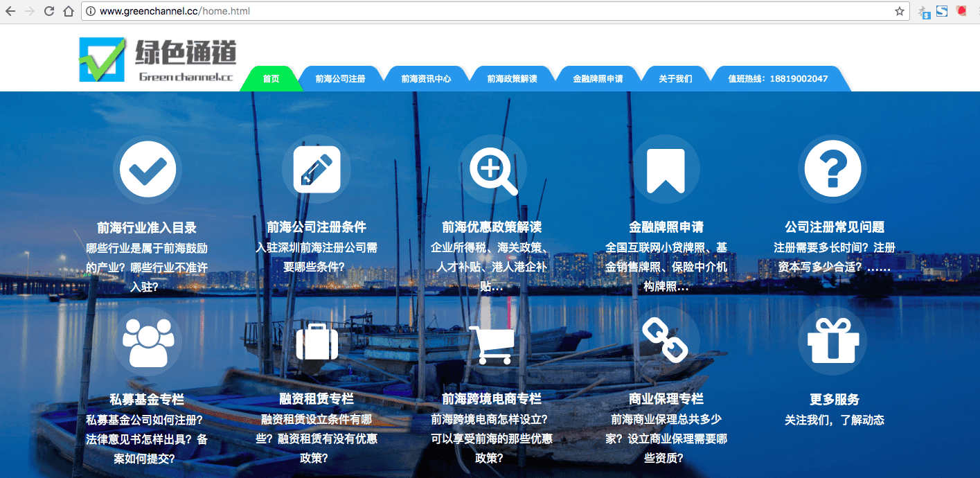Click the magnifier plus icon for 前海优惠政策解读

tap(492, 169)
